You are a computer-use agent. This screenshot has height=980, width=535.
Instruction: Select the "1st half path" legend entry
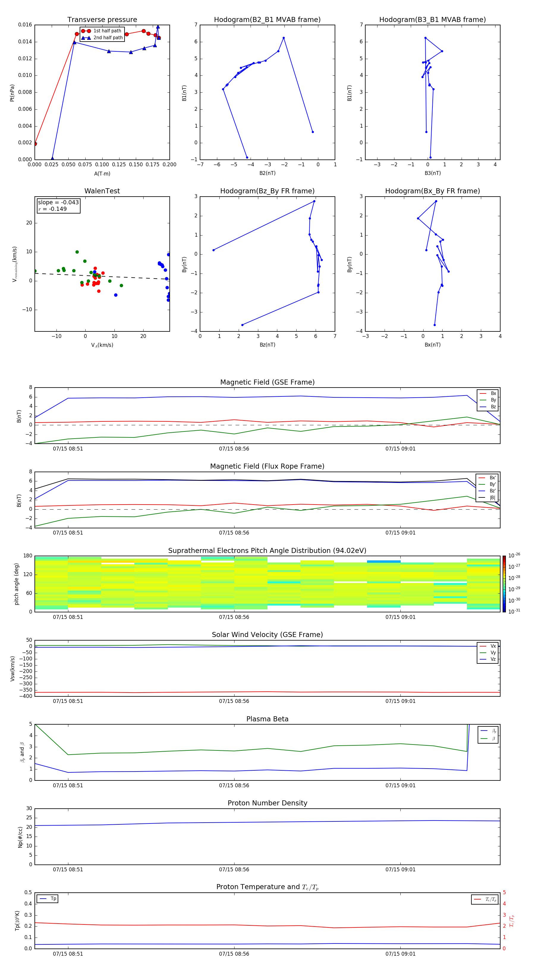click(102, 31)
